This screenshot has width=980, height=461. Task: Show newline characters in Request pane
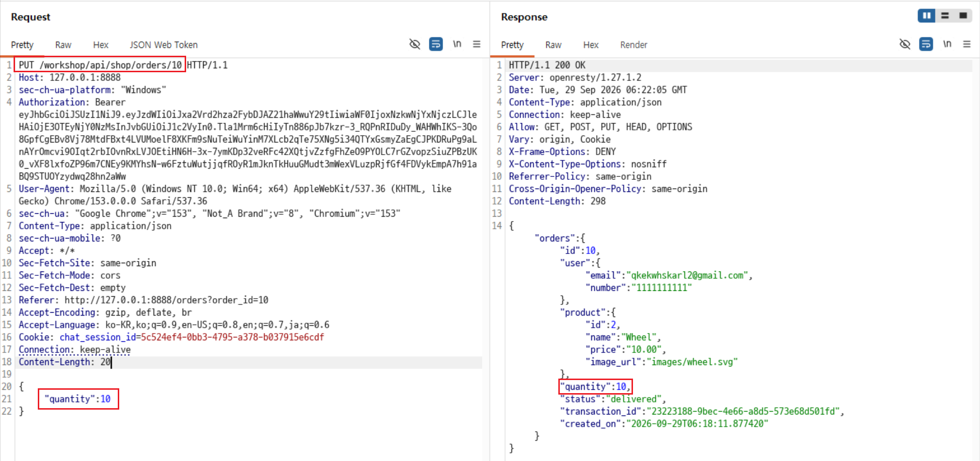tap(457, 44)
